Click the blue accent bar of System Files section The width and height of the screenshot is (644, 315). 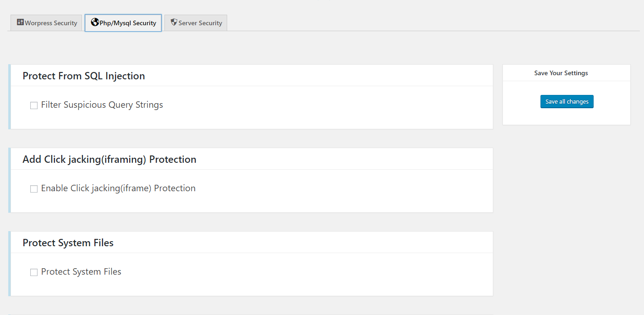click(x=9, y=264)
